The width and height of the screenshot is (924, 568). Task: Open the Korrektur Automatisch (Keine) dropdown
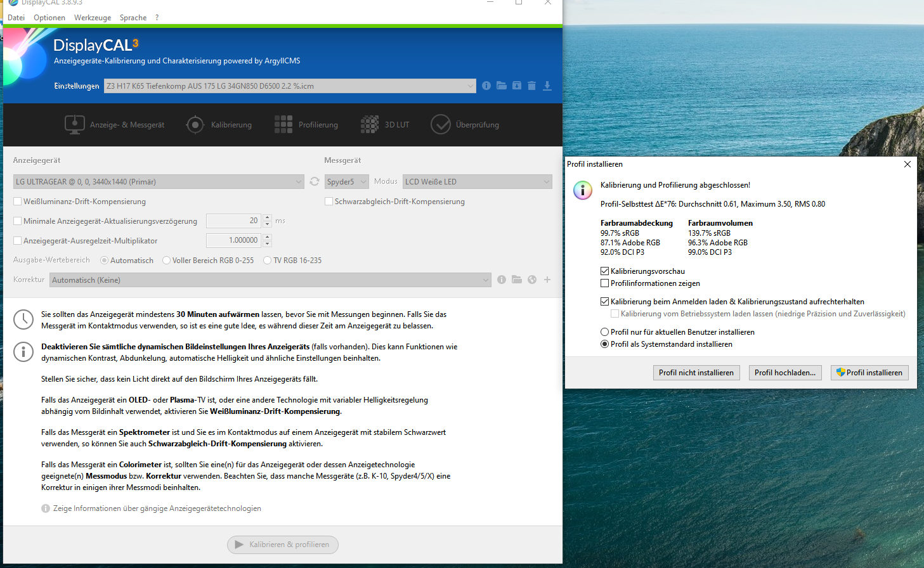pyautogui.click(x=271, y=280)
